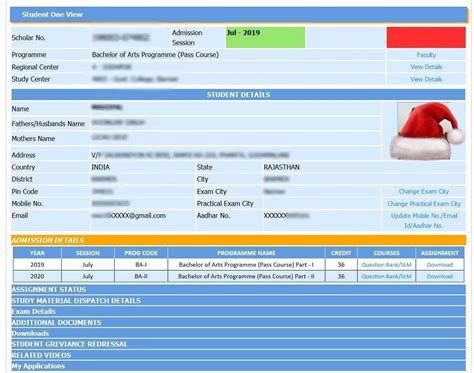Click credit value 36 in BA-I row
Viewport: 474px width, 373px height.
[341, 265]
